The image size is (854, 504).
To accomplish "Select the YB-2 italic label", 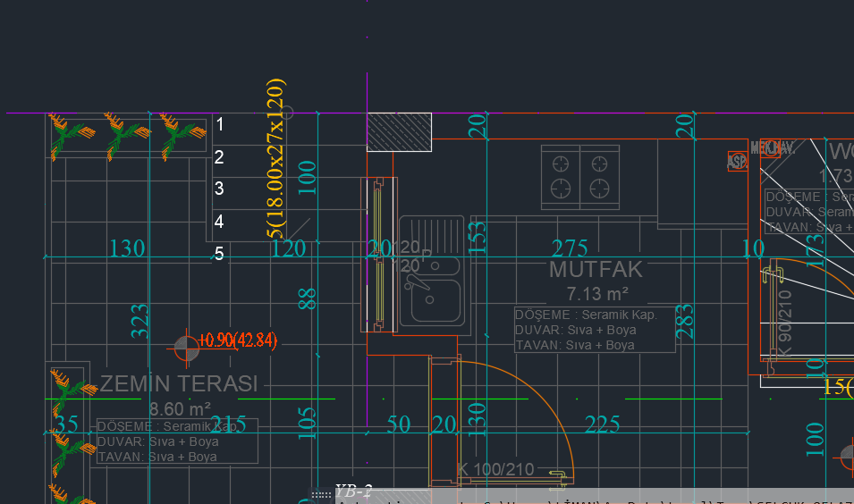I will point(353,491).
